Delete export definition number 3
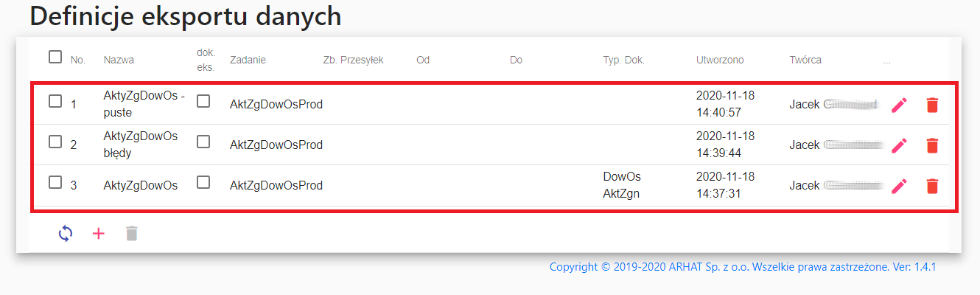 [x=932, y=186]
